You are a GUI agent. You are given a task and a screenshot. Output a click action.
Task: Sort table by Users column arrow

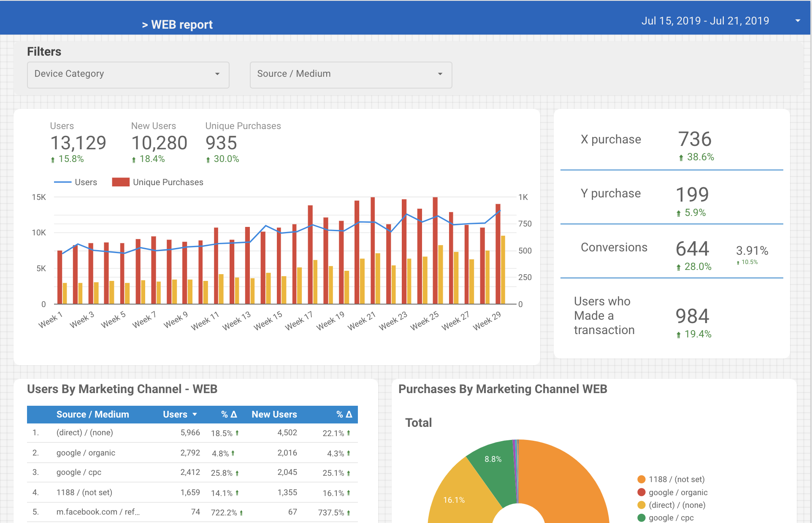[195, 415]
